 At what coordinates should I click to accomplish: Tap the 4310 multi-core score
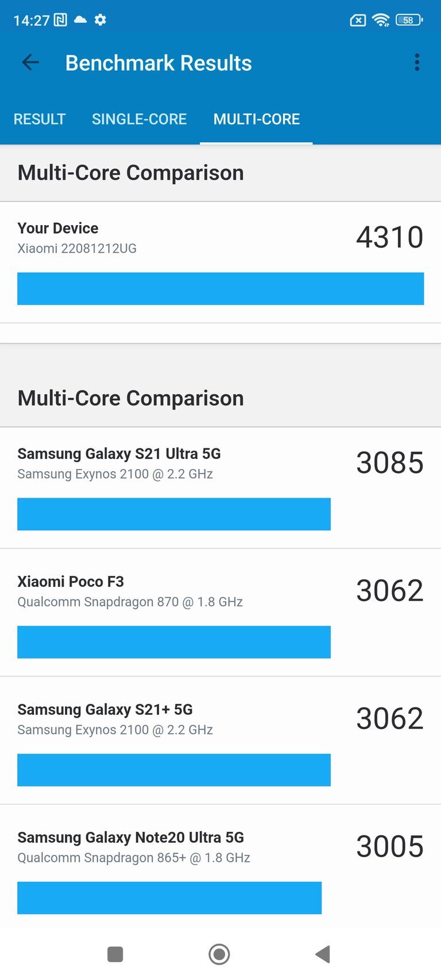390,237
